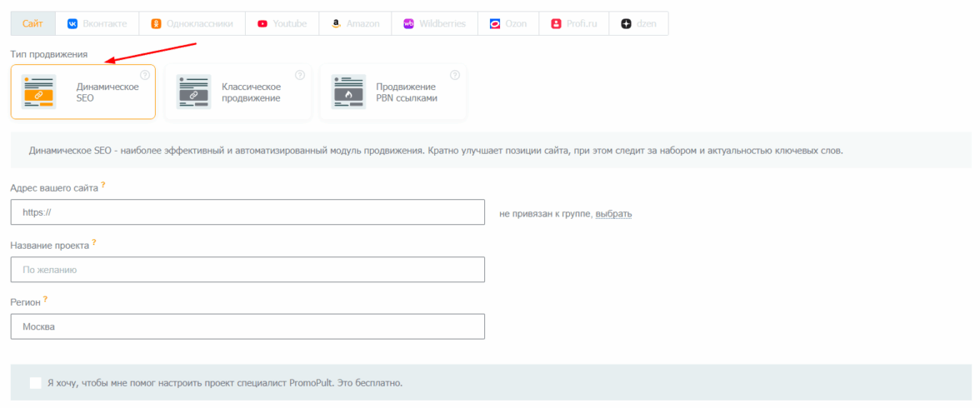Open the Вконтакте tab
The image size is (980, 408).
(97, 24)
